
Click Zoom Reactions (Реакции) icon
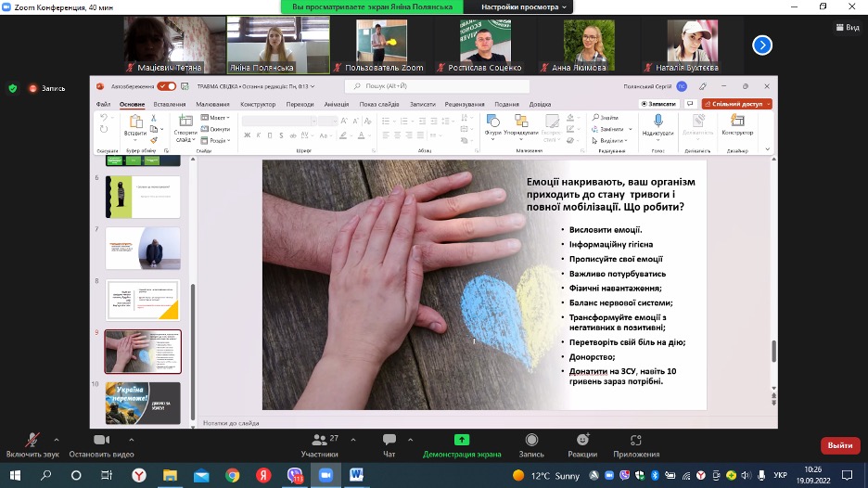coord(582,440)
